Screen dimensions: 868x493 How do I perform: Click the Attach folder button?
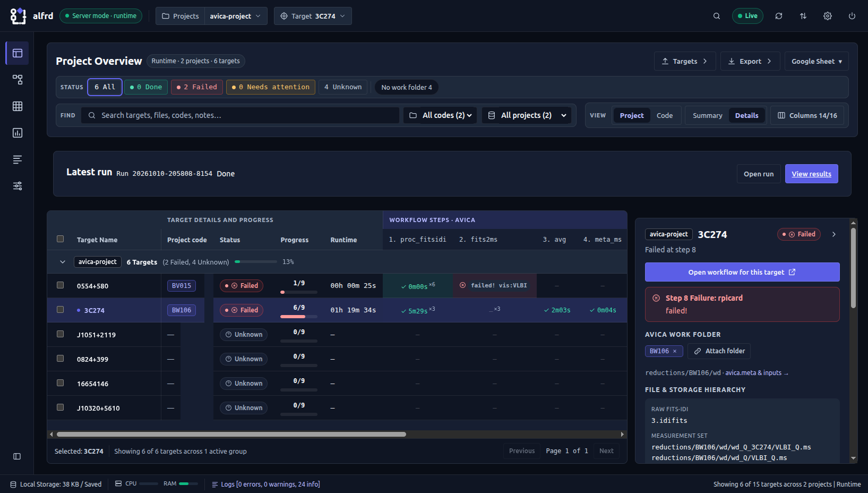(x=719, y=351)
